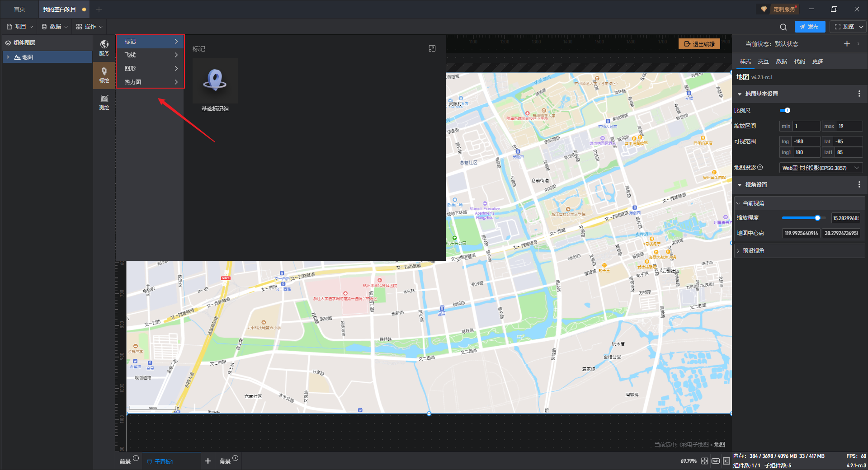
Task: Switch to the 交互 tab
Action: pos(764,61)
